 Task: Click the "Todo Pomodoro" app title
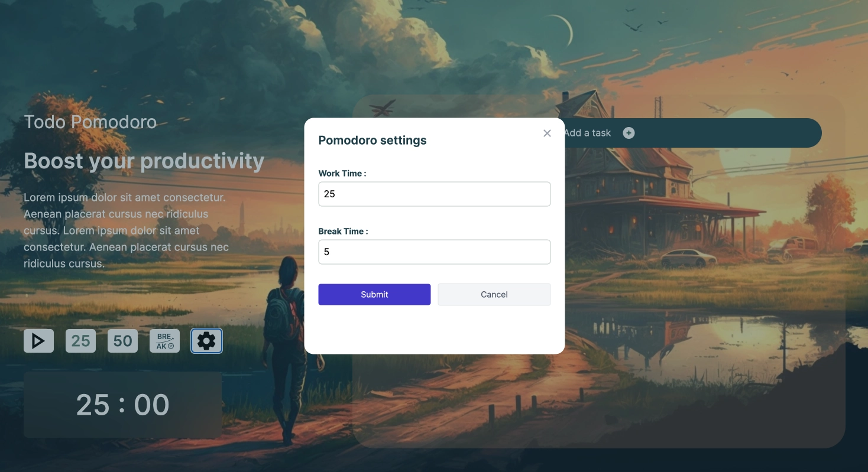[90, 122]
